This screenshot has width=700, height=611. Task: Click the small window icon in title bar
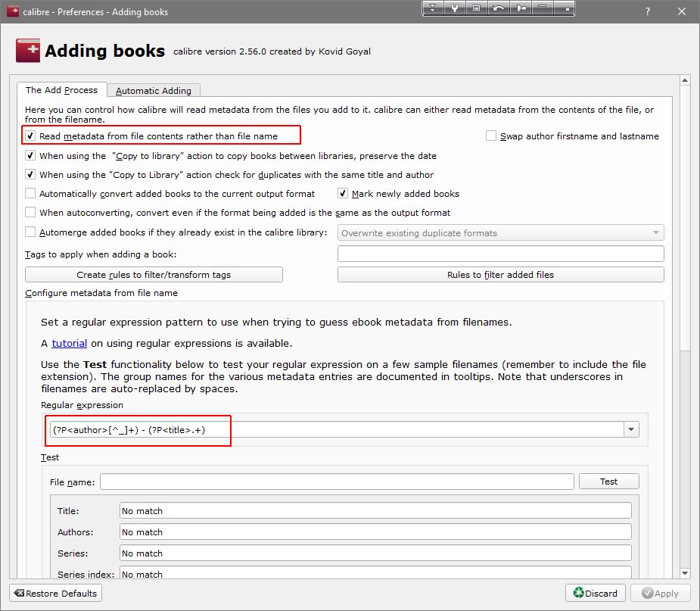[476, 8]
